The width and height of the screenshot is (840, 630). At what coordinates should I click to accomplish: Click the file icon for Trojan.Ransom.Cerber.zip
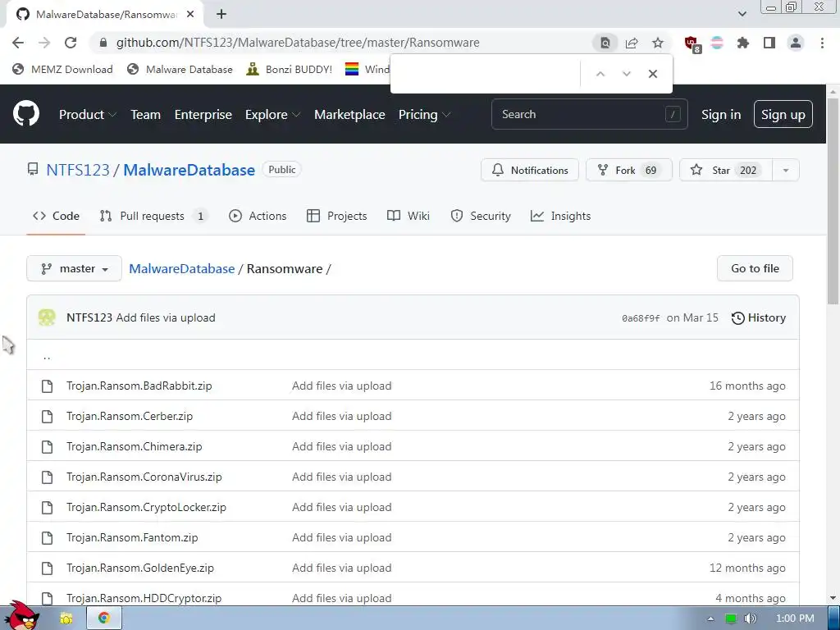tap(47, 416)
